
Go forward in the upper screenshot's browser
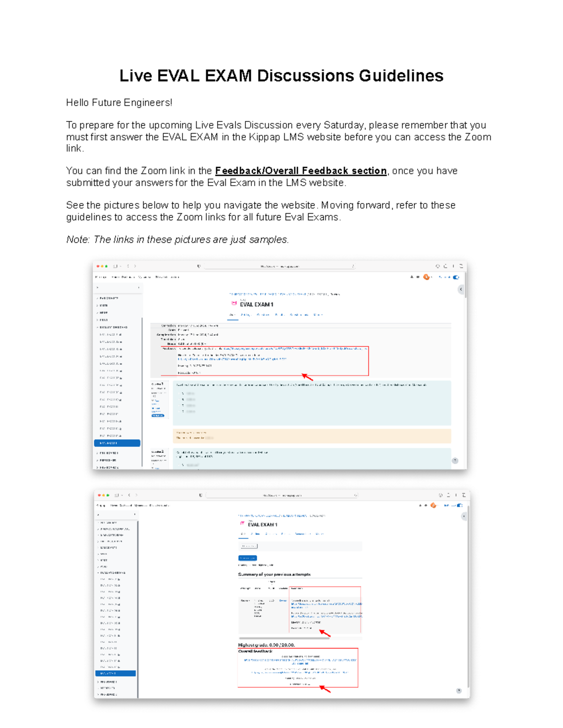tap(135, 266)
